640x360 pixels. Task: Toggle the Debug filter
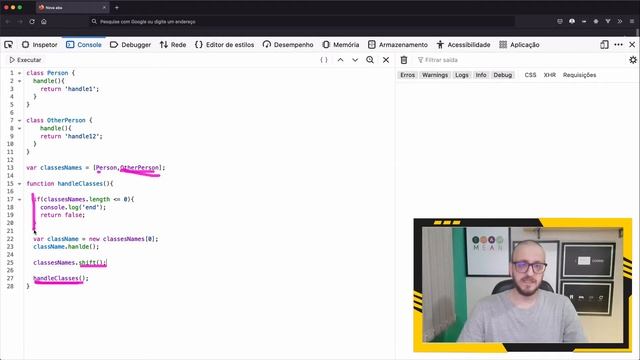coord(502,75)
